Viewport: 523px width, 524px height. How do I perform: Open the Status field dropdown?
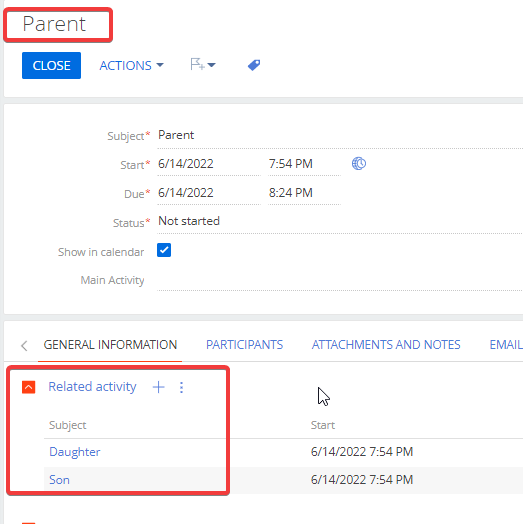[x=340, y=221]
